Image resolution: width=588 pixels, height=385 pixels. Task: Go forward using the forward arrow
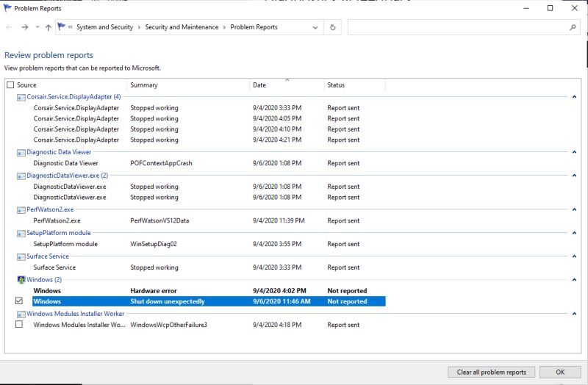25,27
